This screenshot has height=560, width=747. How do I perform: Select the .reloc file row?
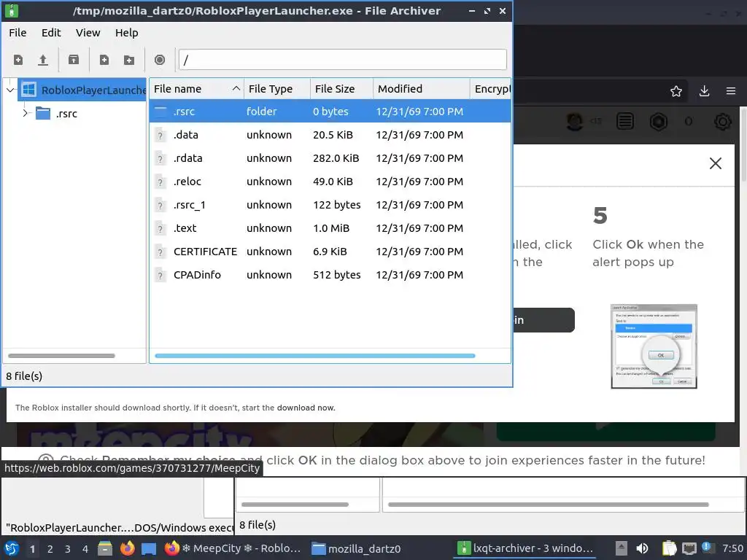point(330,182)
